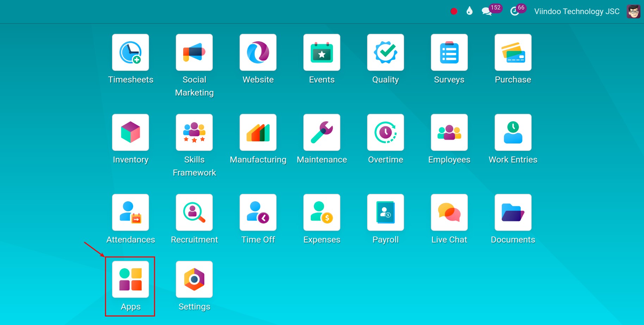Launch the Maintenance app
644x325 pixels.
click(x=322, y=133)
